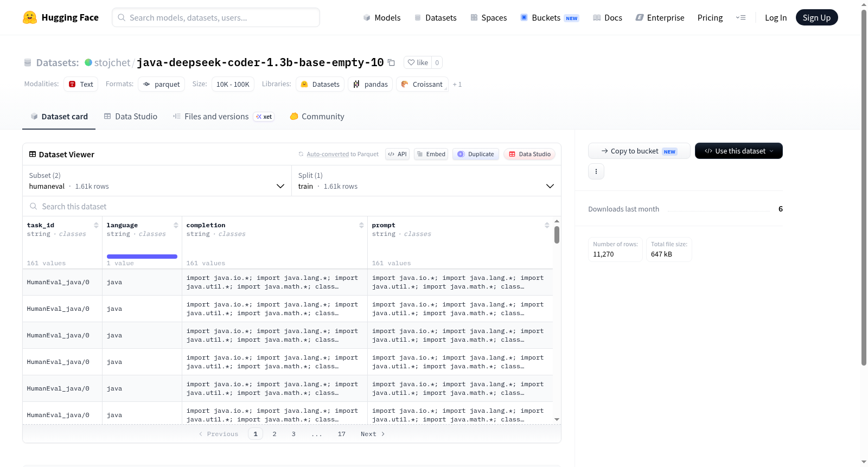Viewport: 868px width, 467px height.
Task: Click the Dataset Viewer table icon
Action: [x=33, y=154]
